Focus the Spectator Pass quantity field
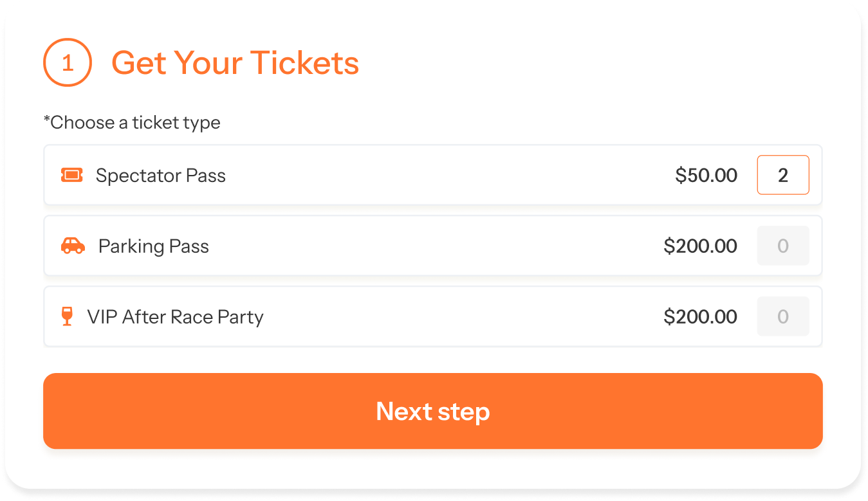Image resolution: width=868 pixels, height=501 pixels. click(783, 175)
